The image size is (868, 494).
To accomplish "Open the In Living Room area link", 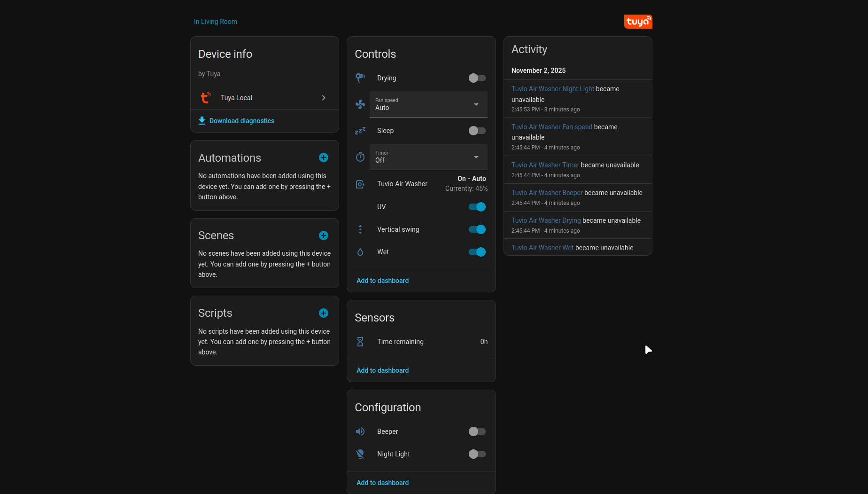I will pyautogui.click(x=216, y=22).
